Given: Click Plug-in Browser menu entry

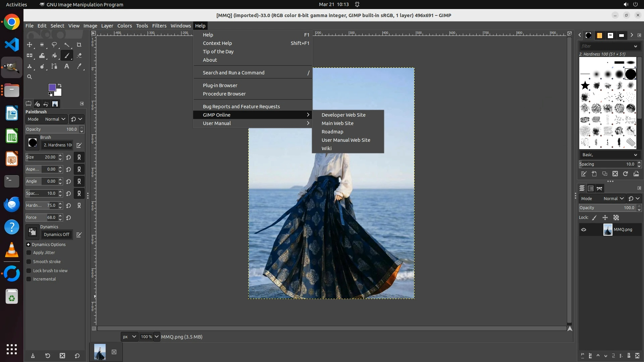Looking at the screenshot, I should click(220, 85).
